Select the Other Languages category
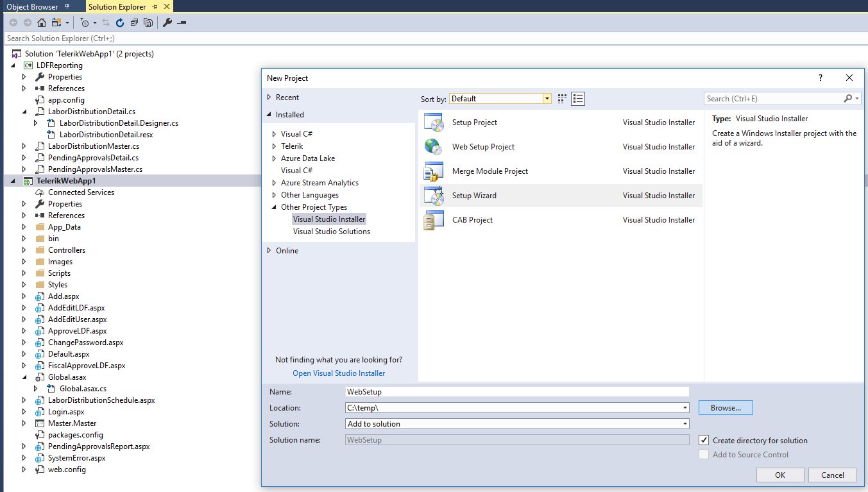Viewport: 868px width, 492px height. (310, 195)
